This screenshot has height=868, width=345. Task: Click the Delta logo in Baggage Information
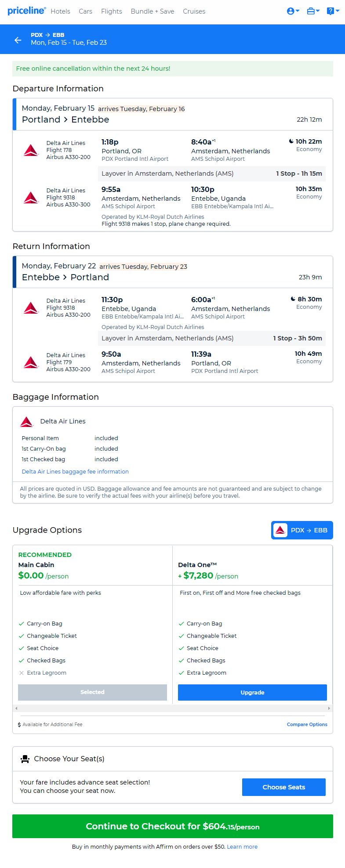click(x=27, y=422)
